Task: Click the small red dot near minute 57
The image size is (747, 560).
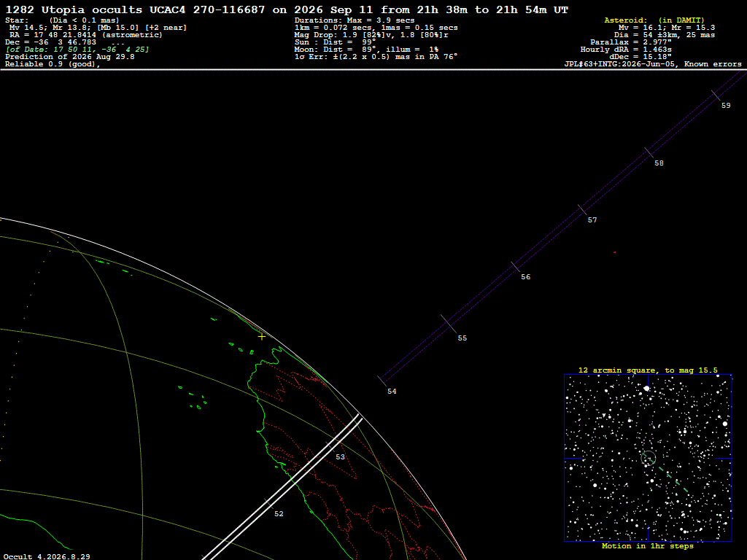Action: [614, 252]
